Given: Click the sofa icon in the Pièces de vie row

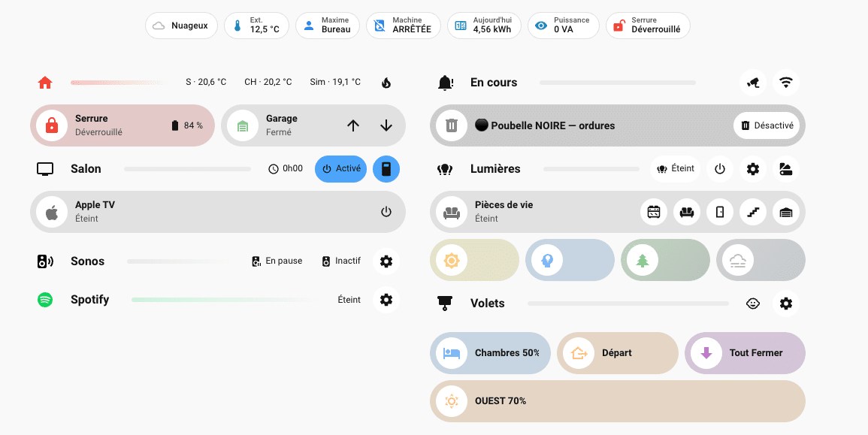Looking at the screenshot, I should coord(687,212).
